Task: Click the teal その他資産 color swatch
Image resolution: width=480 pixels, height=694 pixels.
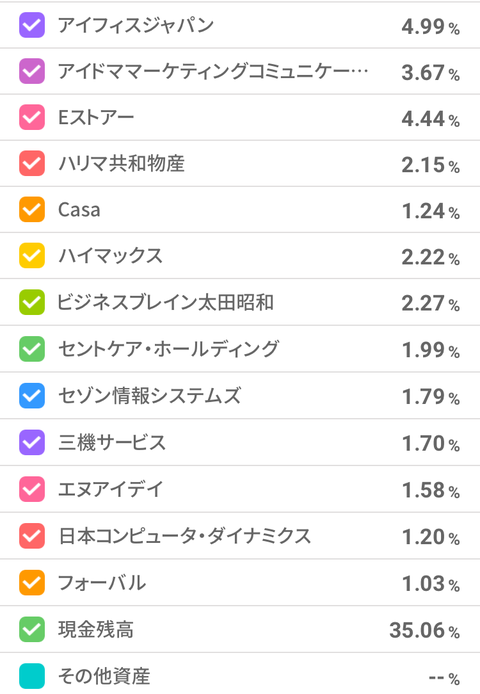Action: (x=32, y=676)
